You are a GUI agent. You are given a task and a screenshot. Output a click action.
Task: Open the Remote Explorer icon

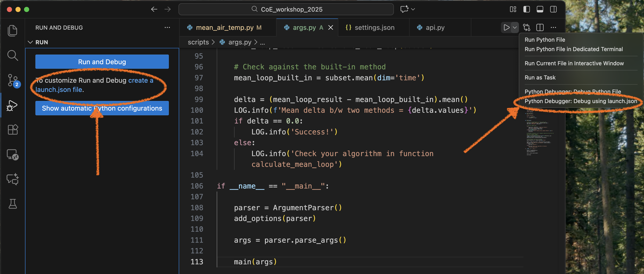coord(12,155)
